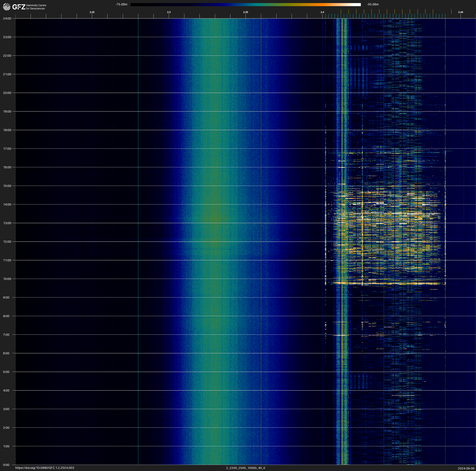
Task: Click the 2.25 frequency axis label
Action: point(92,12)
